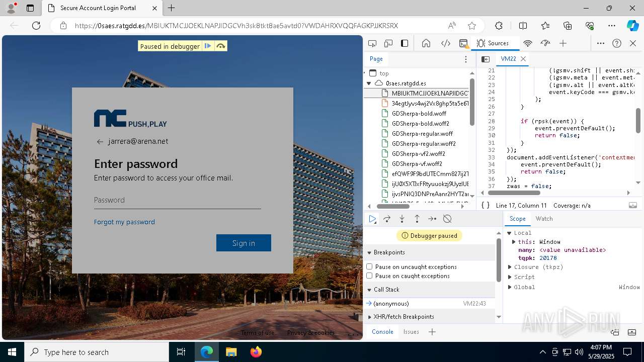Viewport: 644px width, 362px height.
Task: Click Forgot my password link
Action: 124,222
